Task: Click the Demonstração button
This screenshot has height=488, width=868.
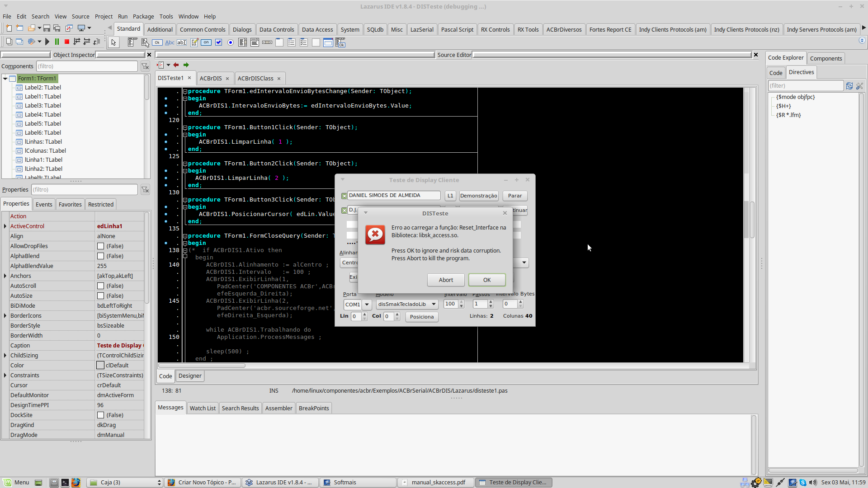Action: pyautogui.click(x=479, y=196)
